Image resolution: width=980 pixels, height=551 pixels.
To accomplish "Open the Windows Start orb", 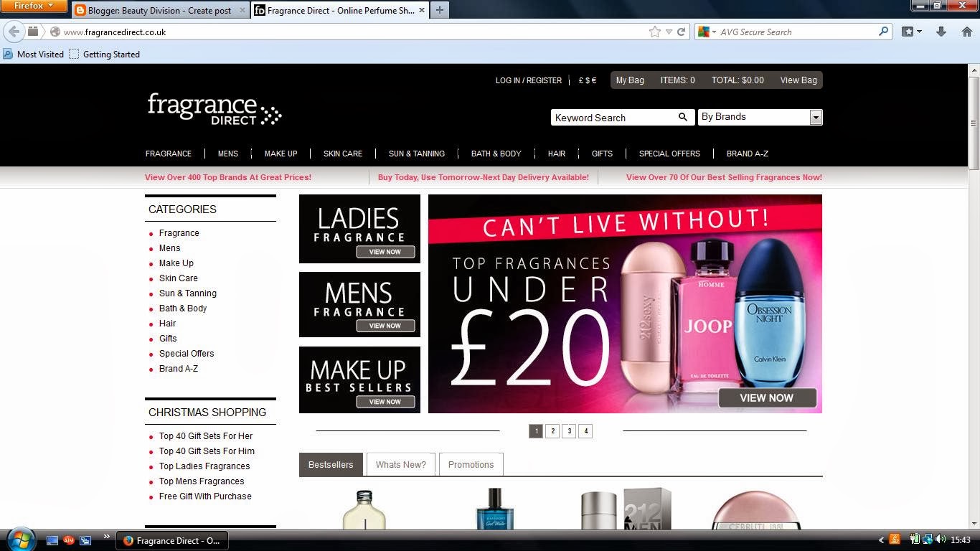I will 20,539.
